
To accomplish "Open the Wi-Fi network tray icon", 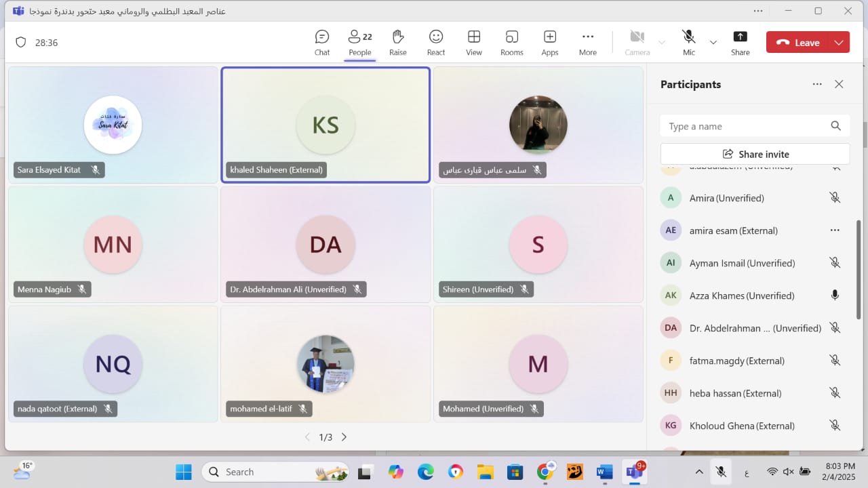I will click(x=772, y=472).
